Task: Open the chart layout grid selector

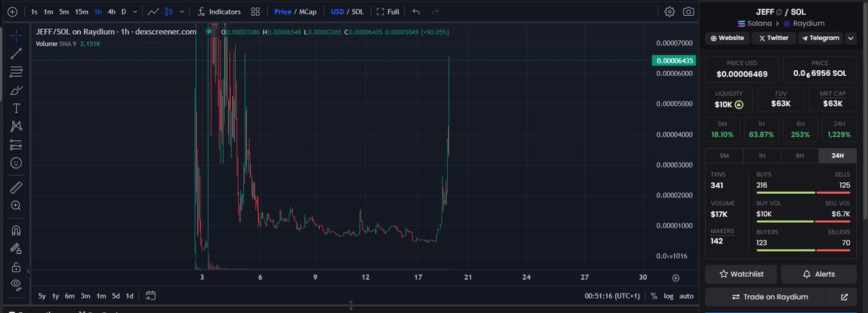Action: (255, 12)
